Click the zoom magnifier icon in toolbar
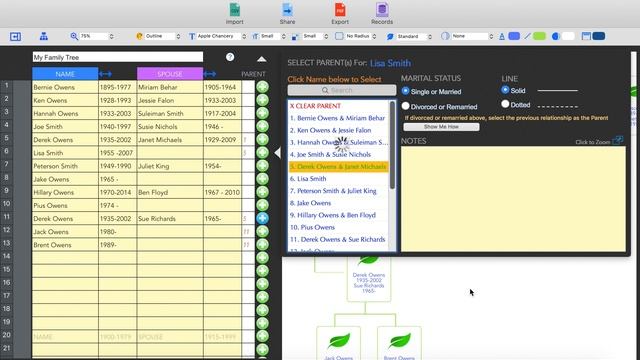Screen dimensions: 640x360 pos(74,36)
